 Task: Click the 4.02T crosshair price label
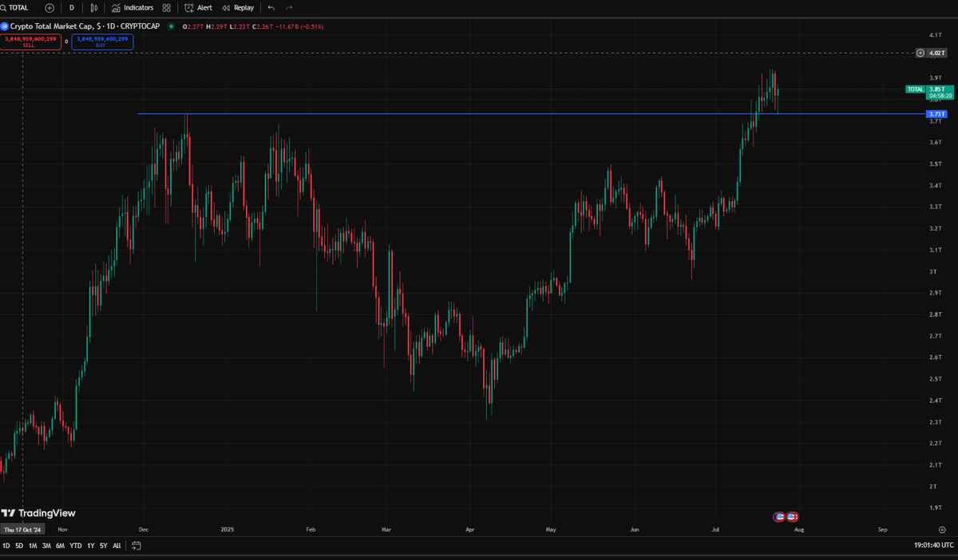tap(937, 53)
